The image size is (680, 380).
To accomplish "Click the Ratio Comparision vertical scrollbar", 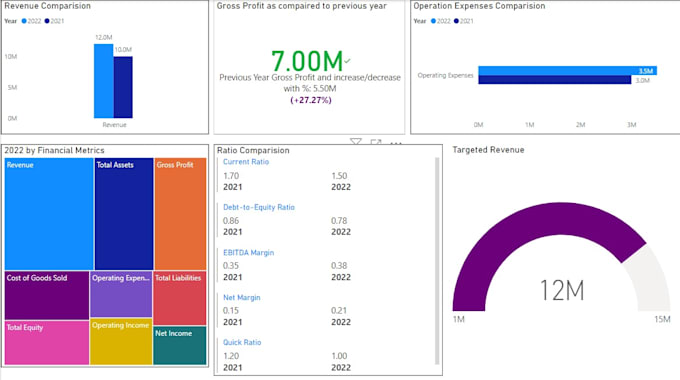I will pos(437,261).
